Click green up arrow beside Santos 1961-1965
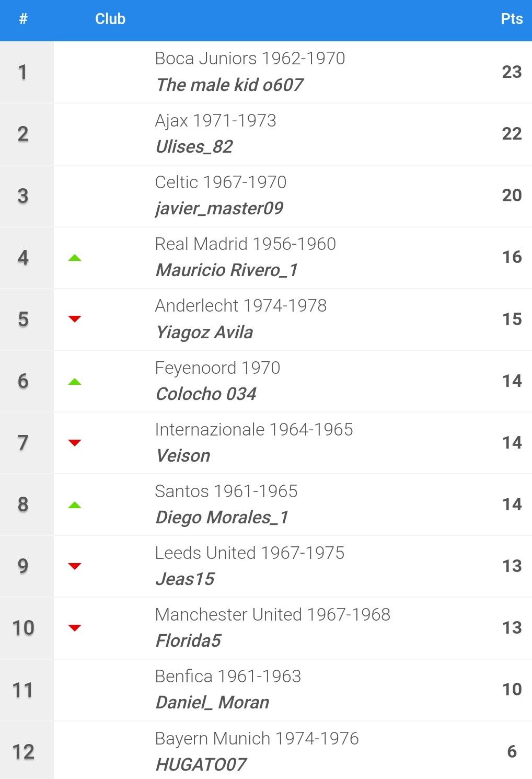 coord(75,505)
